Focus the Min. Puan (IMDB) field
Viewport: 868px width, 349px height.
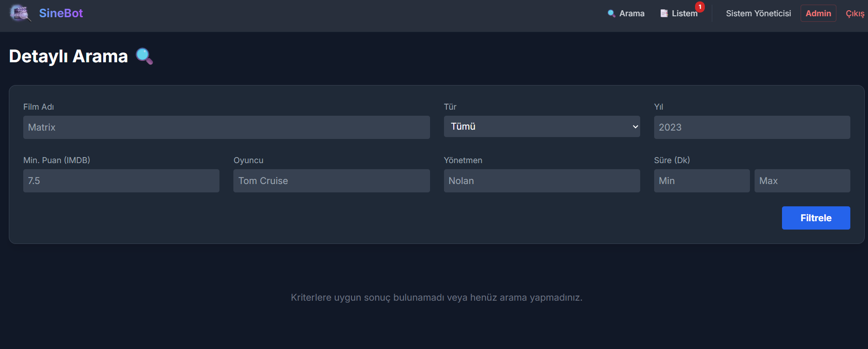click(121, 181)
